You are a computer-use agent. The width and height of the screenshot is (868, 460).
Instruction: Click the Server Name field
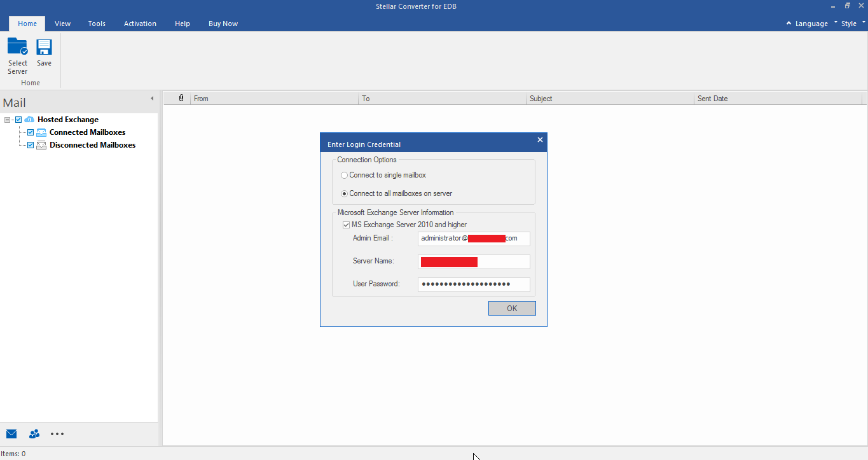coord(474,261)
